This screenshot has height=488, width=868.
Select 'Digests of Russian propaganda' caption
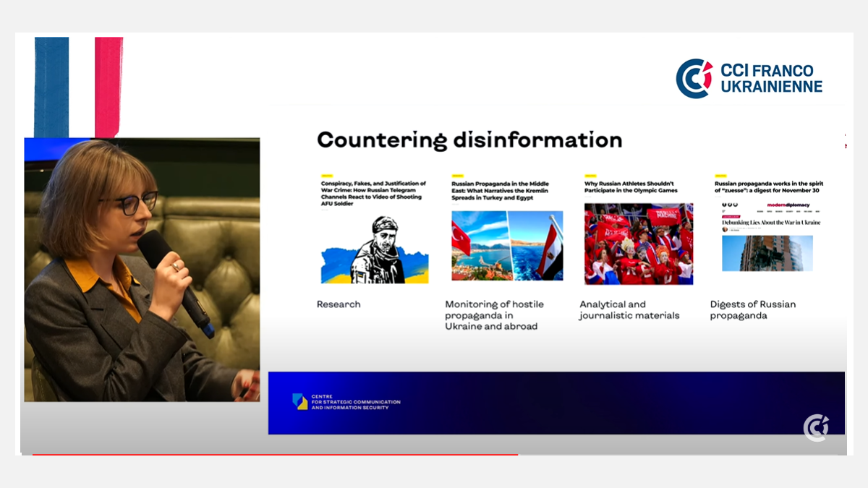pyautogui.click(x=752, y=310)
